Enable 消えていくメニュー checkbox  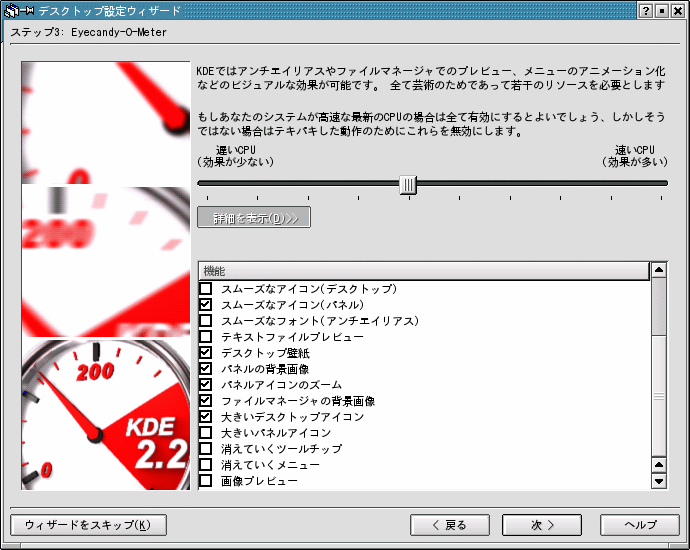point(206,464)
